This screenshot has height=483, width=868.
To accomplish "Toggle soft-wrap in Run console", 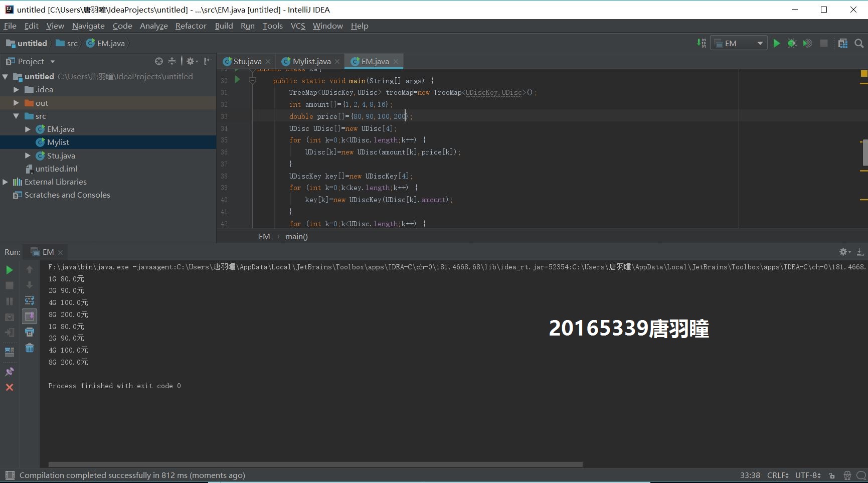I will click(30, 300).
